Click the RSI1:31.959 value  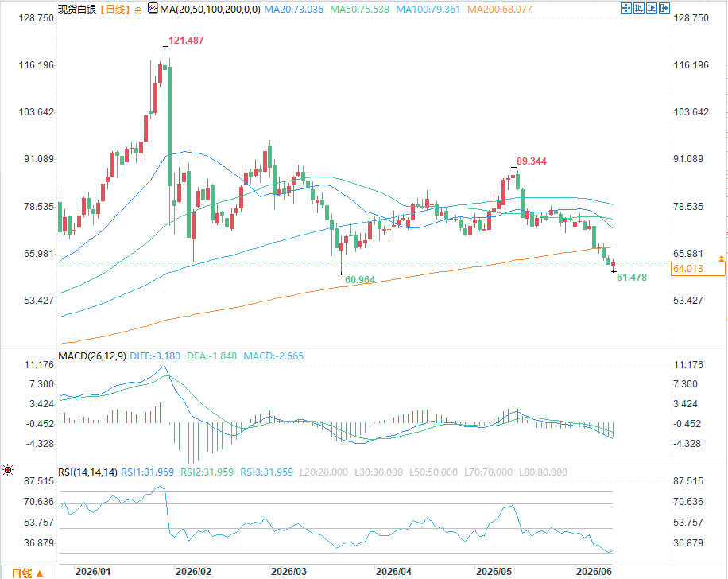(x=147, y=472)
